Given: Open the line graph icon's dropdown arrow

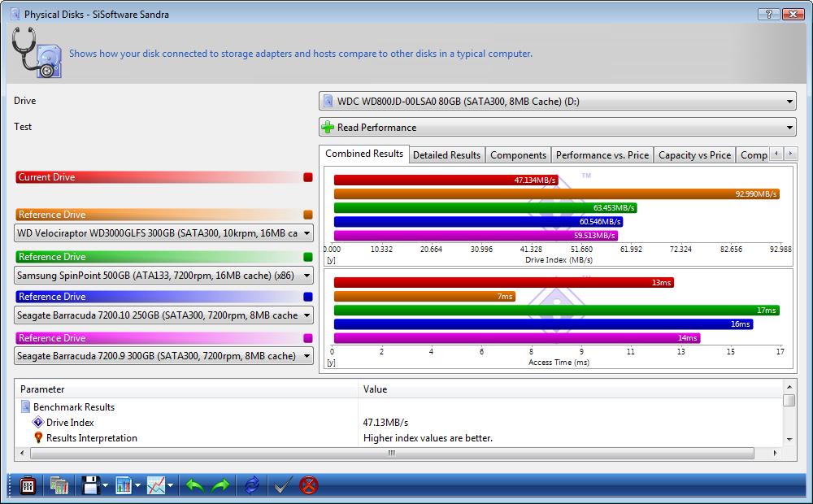Looking at the screenshot, I should coord(170,486).
